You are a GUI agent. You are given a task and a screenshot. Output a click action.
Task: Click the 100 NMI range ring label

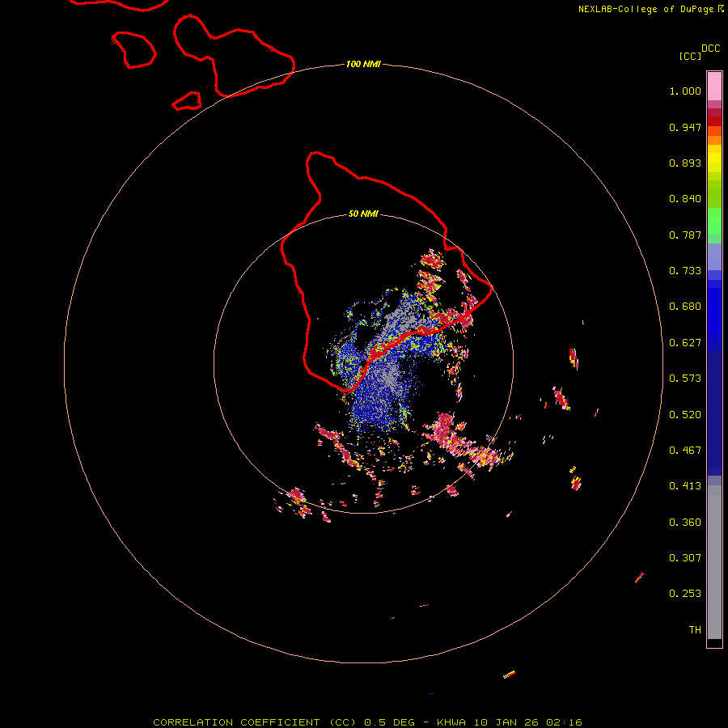tap(363, 64)
